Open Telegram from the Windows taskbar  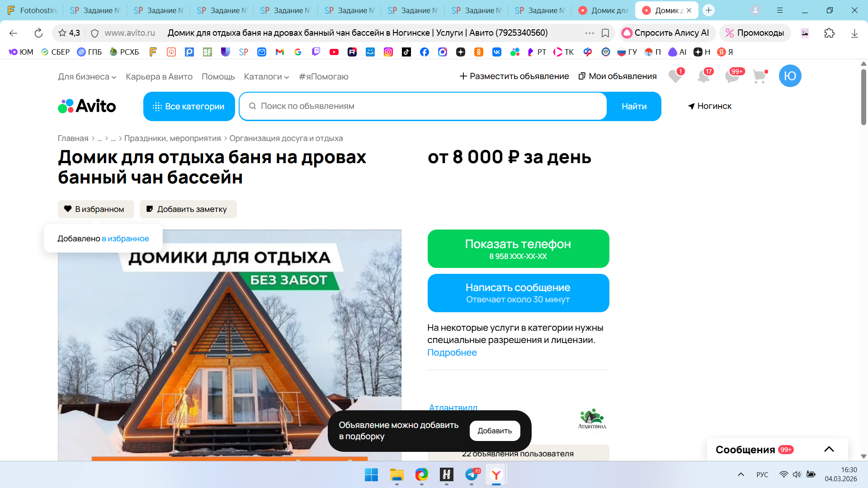click(472, 474)
